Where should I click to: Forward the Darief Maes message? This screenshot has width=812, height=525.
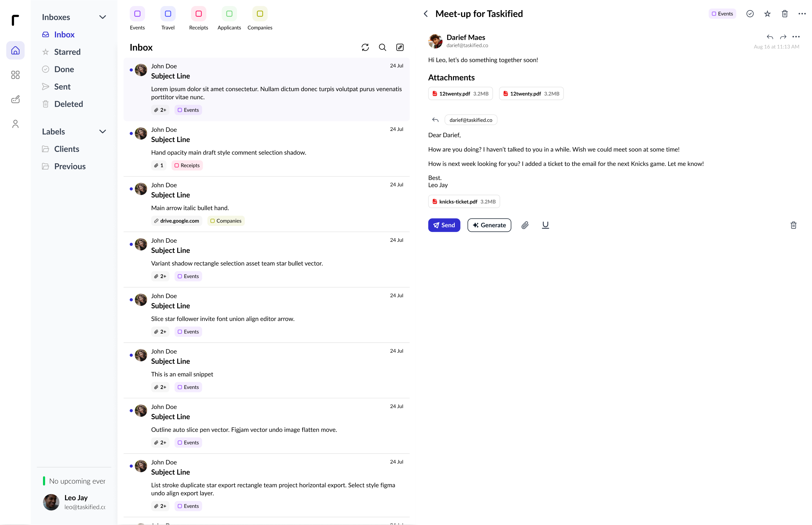point(783,37)
